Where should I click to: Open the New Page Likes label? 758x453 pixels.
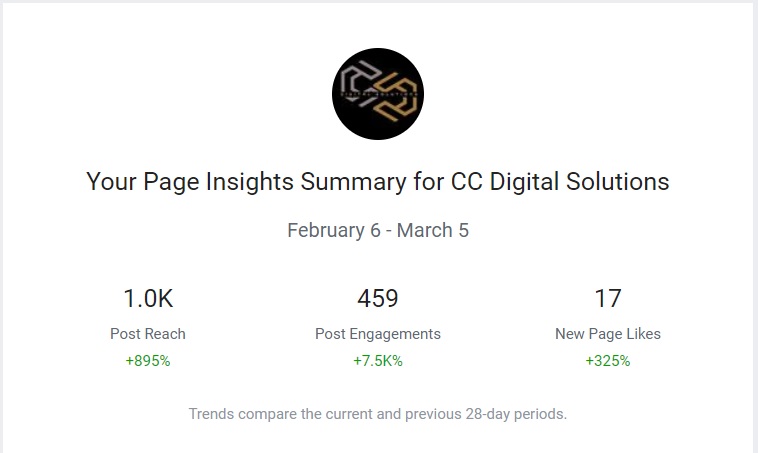point(608,334)
